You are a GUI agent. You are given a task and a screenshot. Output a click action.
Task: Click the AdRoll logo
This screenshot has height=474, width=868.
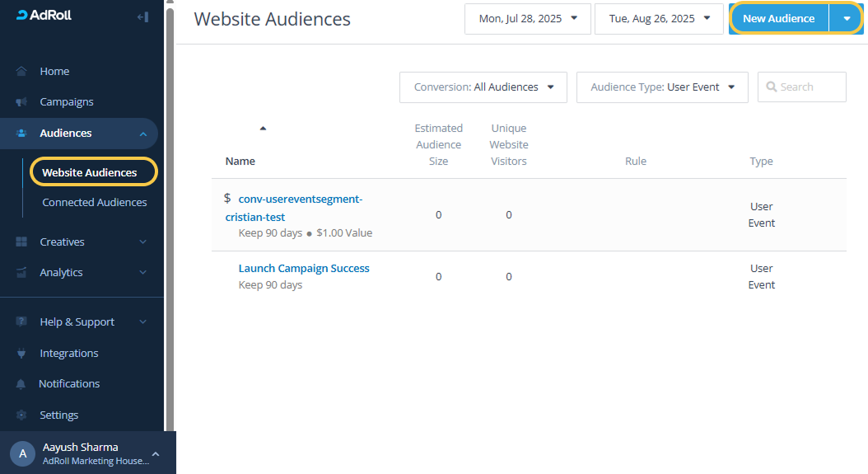44,16
